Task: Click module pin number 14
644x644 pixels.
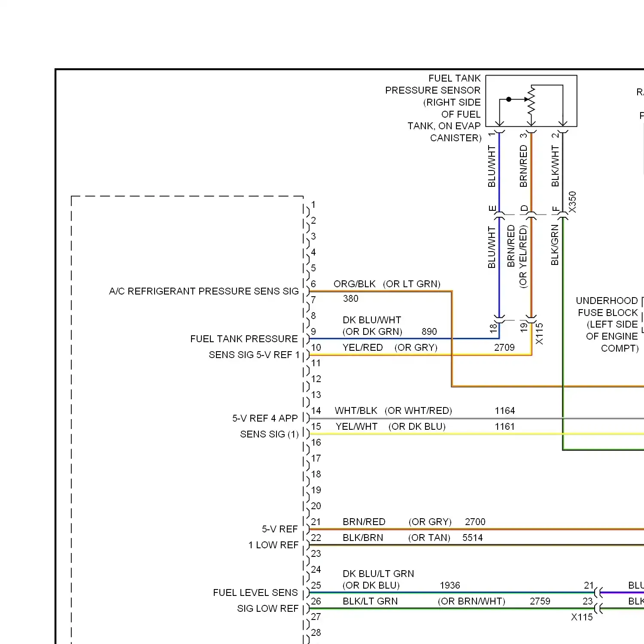Action: click(316, 410)
